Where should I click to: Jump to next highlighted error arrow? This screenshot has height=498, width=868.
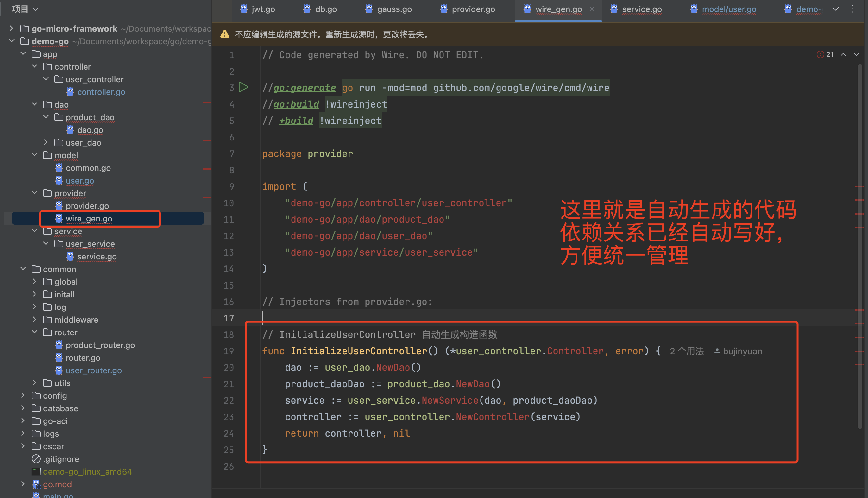(x=856, y=54)
